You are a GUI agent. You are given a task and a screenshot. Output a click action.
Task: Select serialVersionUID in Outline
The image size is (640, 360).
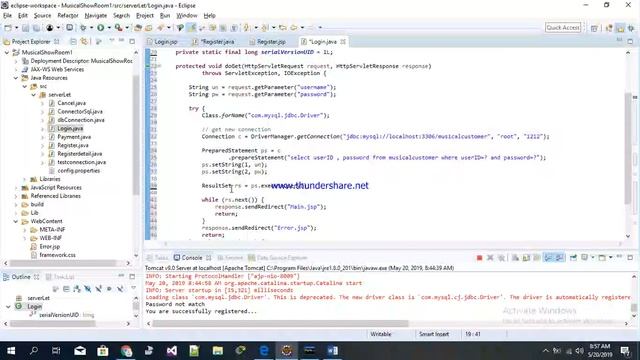59,315
